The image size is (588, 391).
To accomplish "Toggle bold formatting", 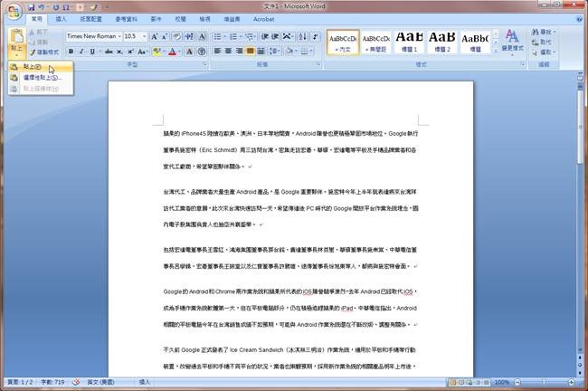I will 71,52.
